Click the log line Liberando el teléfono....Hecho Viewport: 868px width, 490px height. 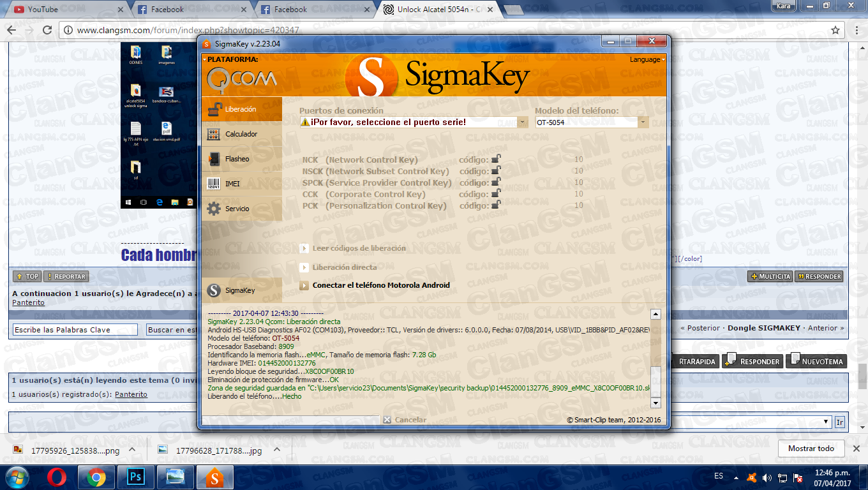point(255,396)
